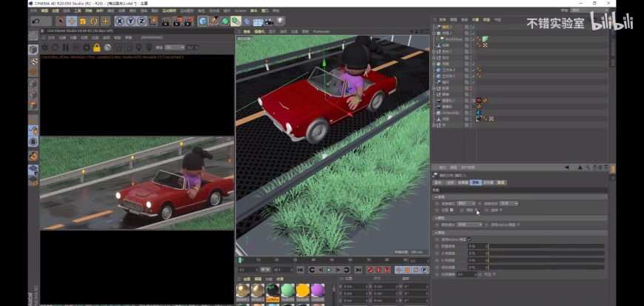Click the 权重变换 slider track
The height and width of the screenshot is (306, 644).
click(548, 246)
